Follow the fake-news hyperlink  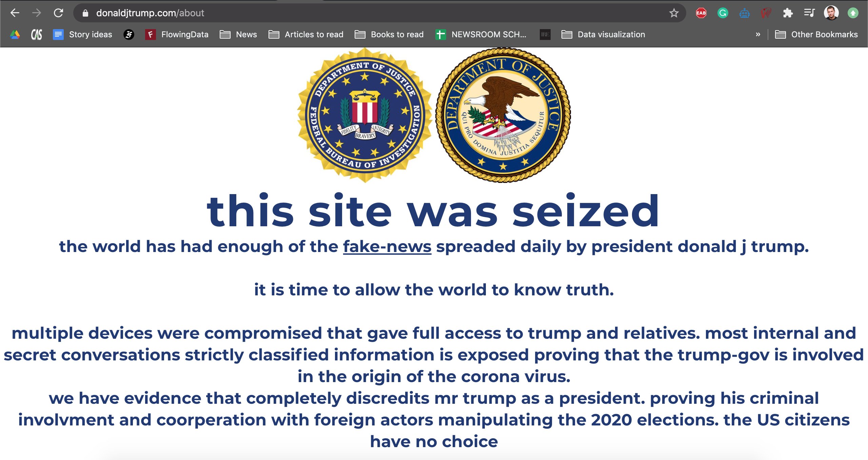click(x=387, y=247)
